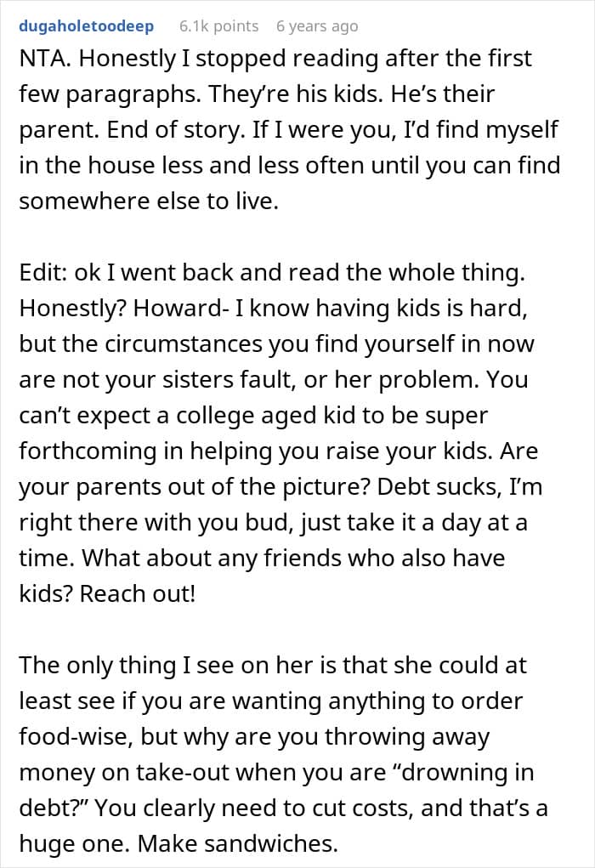This screenshot has width=595, height=868.
Task: Click the word "NTA" at comment start
Action: pyautogui.click(x=42, y=60)
